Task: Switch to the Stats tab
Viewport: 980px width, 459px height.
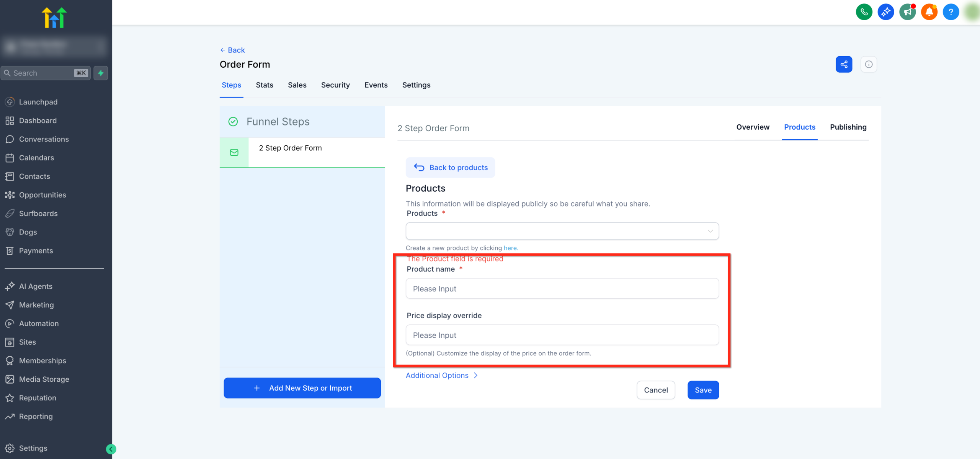Action: 264,85
